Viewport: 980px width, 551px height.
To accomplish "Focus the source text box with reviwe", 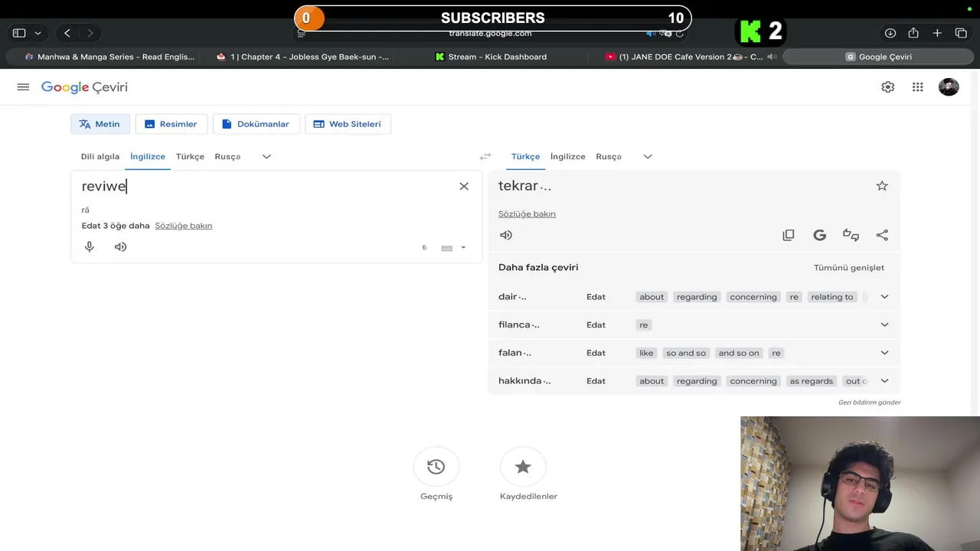I will pyautogui.click(x=264, y=186).
